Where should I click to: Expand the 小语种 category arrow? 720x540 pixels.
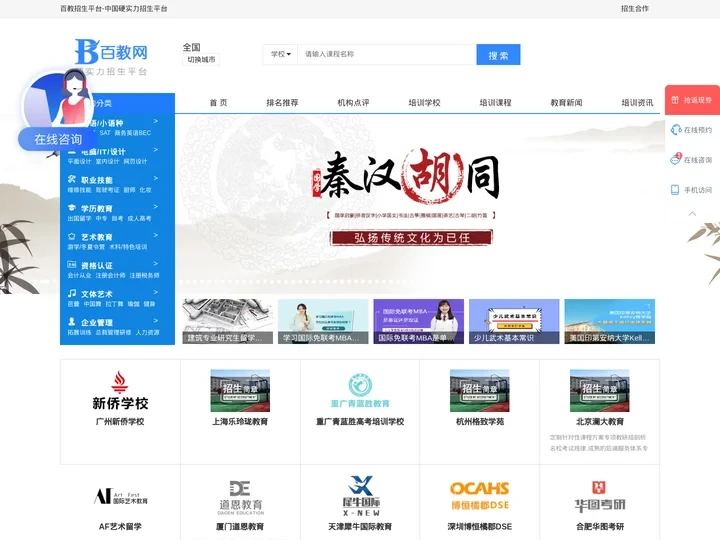[156, 121]
